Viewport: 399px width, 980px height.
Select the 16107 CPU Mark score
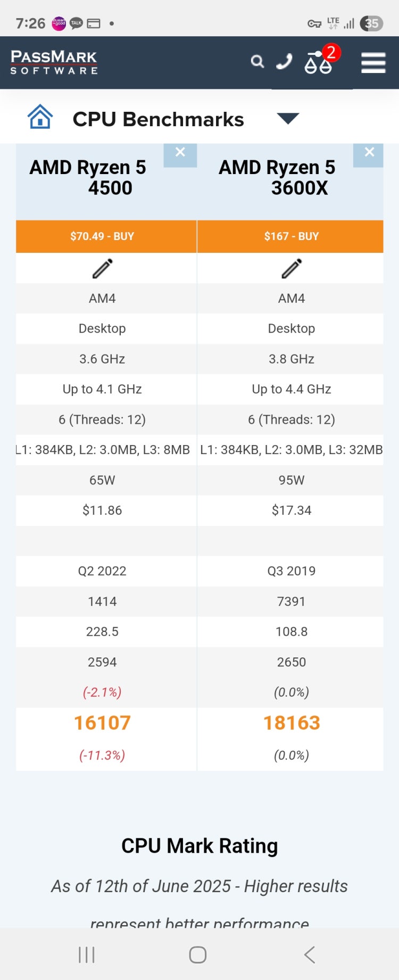(x=102, y=722)
